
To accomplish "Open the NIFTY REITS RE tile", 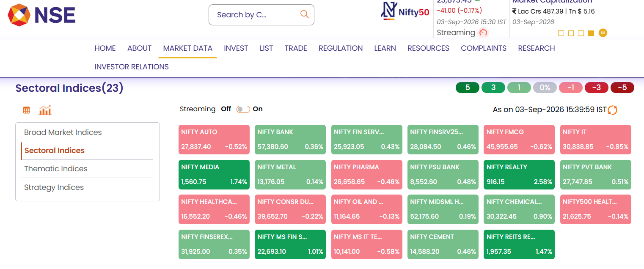I will [519, 244].
